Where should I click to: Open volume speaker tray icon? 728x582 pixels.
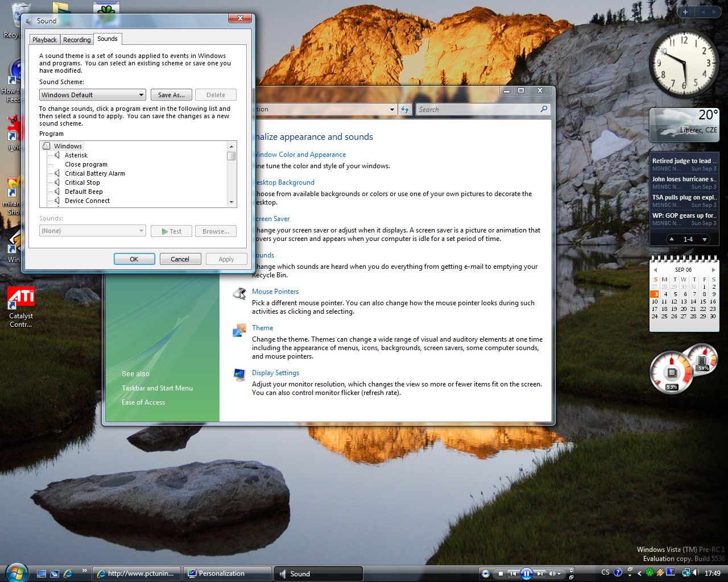(x=696, y=572)
